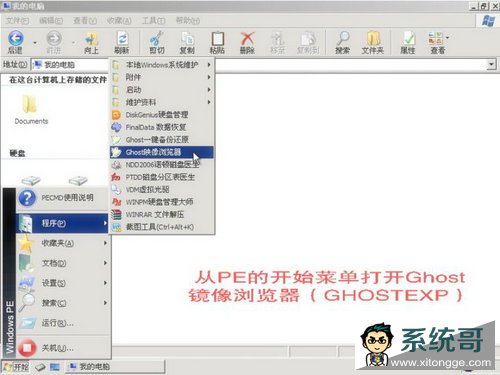Viewport: 500px width, 375px height.
Task: Expand the 收藏夹(A) start menu submenu
Action: point(63,243)
